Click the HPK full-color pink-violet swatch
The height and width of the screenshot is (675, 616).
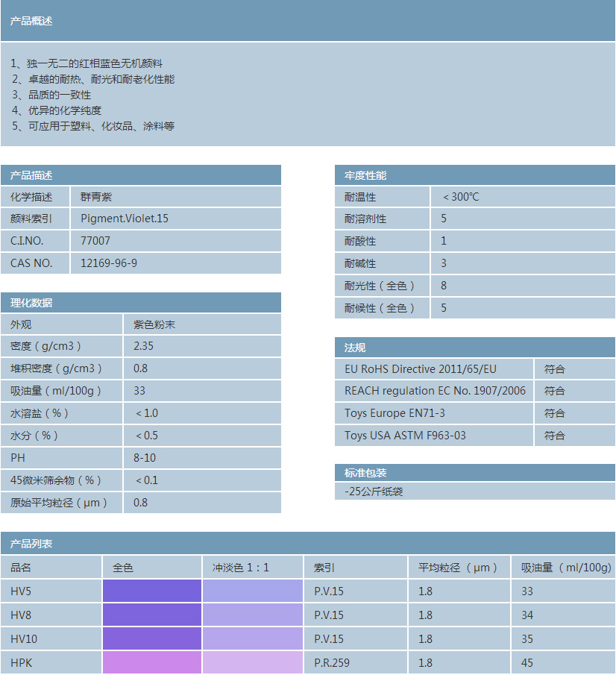pyautogui.click(x=152, y=662)
